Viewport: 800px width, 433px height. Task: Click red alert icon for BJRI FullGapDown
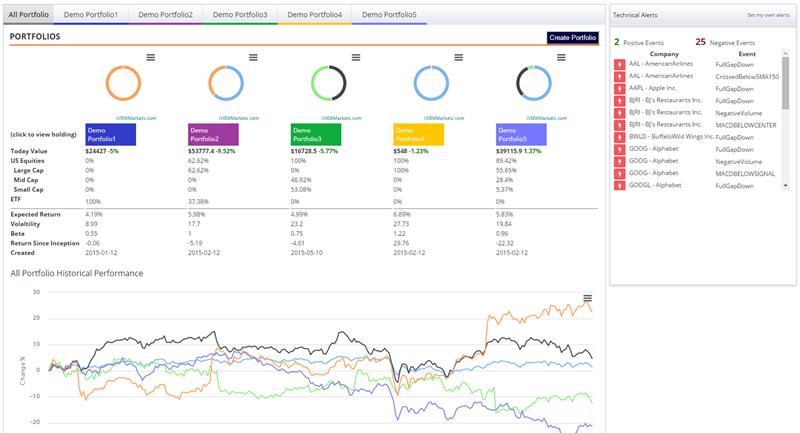pos(619,101)
